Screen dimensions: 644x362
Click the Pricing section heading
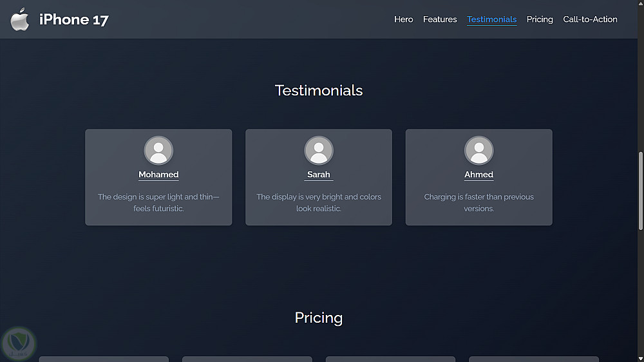[319, 318]
